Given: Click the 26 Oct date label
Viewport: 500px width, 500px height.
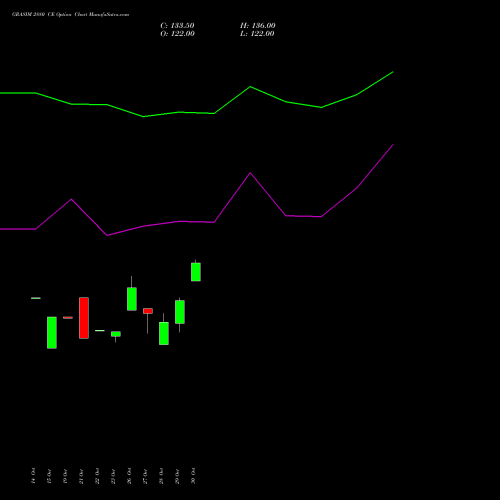Looking at the screenshot, I should tap(129, 476).
